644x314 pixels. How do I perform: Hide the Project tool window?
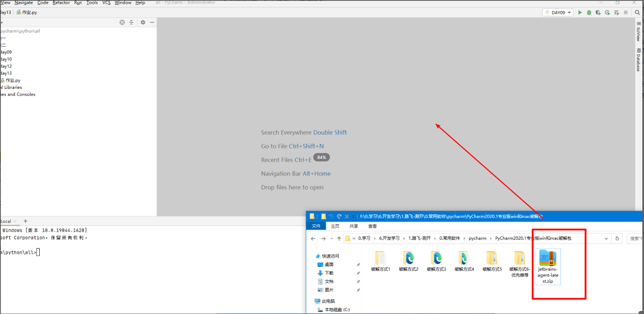pyautogui.click(x=152, y=22)
